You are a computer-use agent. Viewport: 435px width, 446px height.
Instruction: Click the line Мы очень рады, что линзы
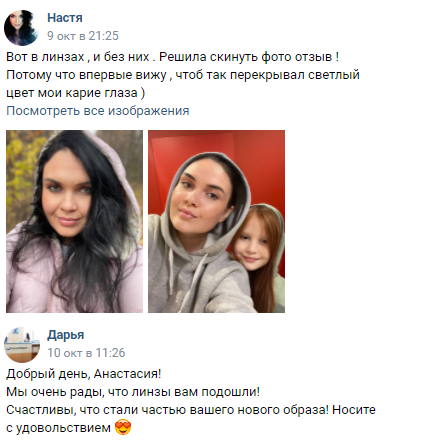pos(133,392)
